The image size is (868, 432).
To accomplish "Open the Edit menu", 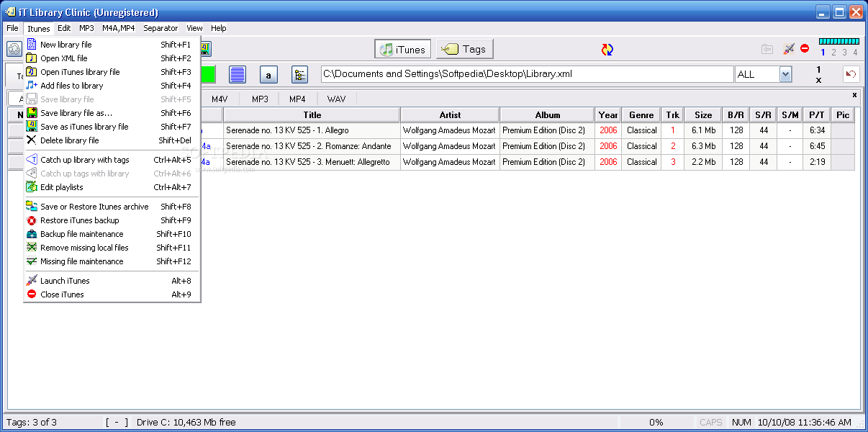I will click(64, 28).
